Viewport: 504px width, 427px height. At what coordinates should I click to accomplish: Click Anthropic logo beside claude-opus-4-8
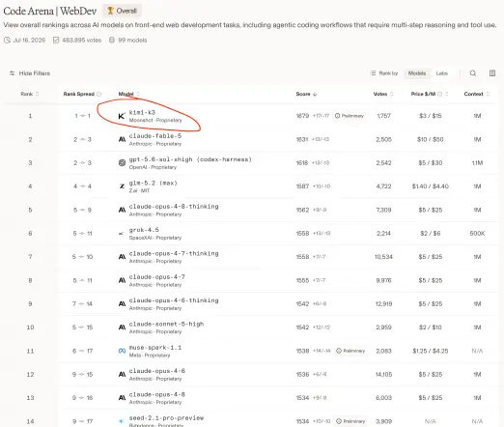(x=122, y=398)
